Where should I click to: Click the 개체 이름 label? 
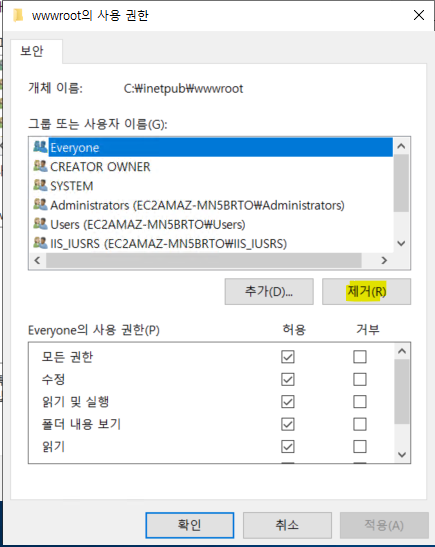(55, 88)
